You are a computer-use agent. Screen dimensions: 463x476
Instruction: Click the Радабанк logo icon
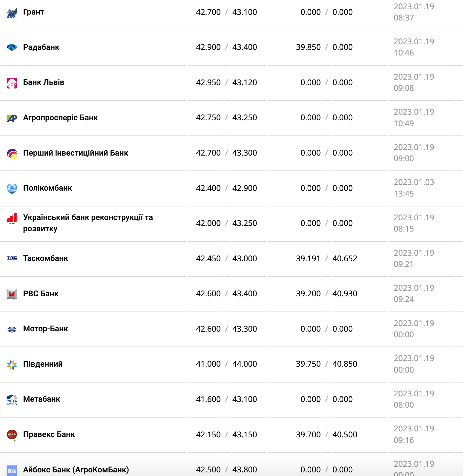pos(12,48)
